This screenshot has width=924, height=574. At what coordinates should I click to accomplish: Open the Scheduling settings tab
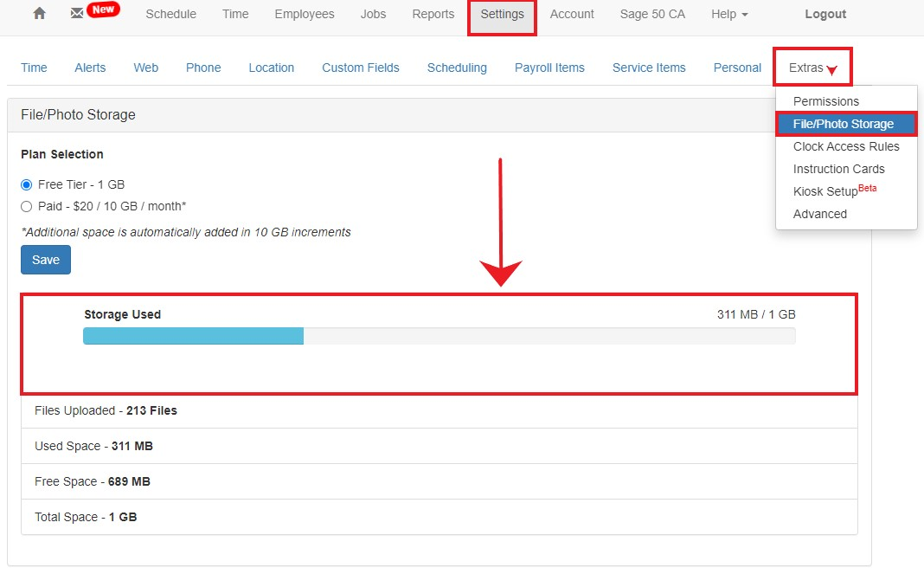457,68
